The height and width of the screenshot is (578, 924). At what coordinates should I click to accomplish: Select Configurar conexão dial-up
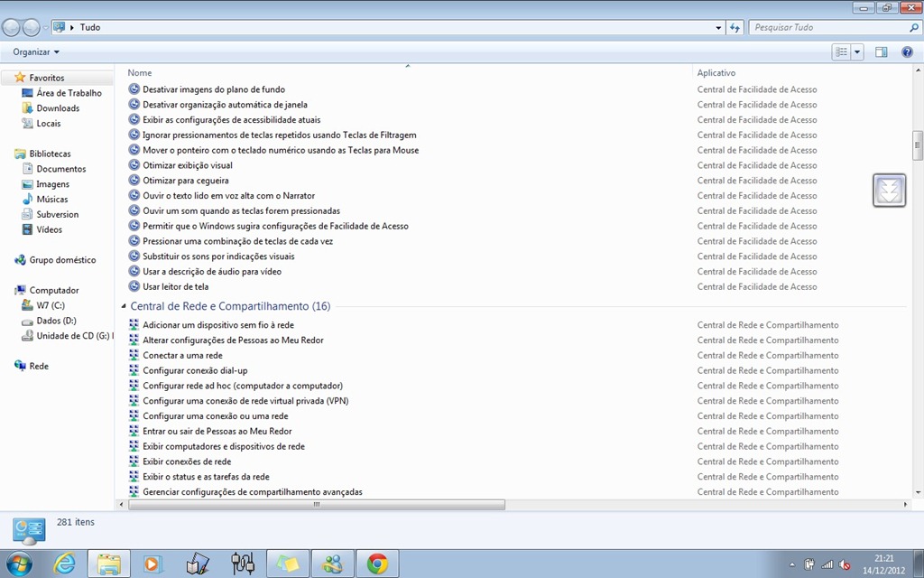195,370
